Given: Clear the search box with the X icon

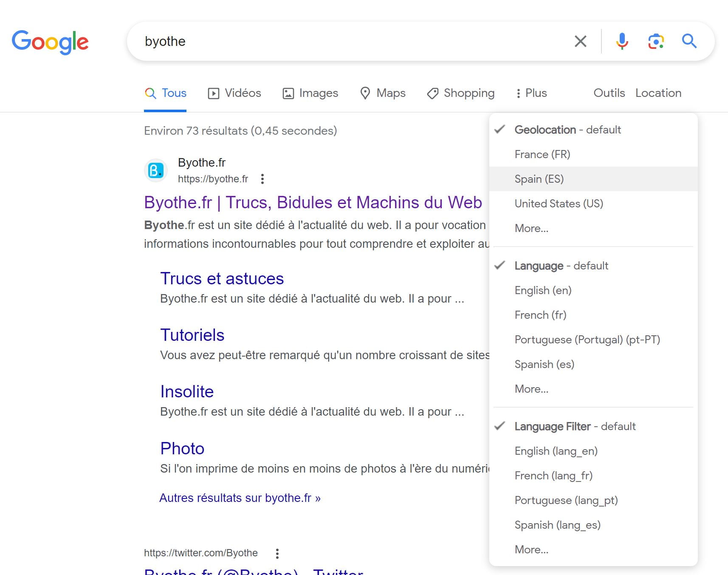Looking at the screenshot, I should tap(580, 41).
